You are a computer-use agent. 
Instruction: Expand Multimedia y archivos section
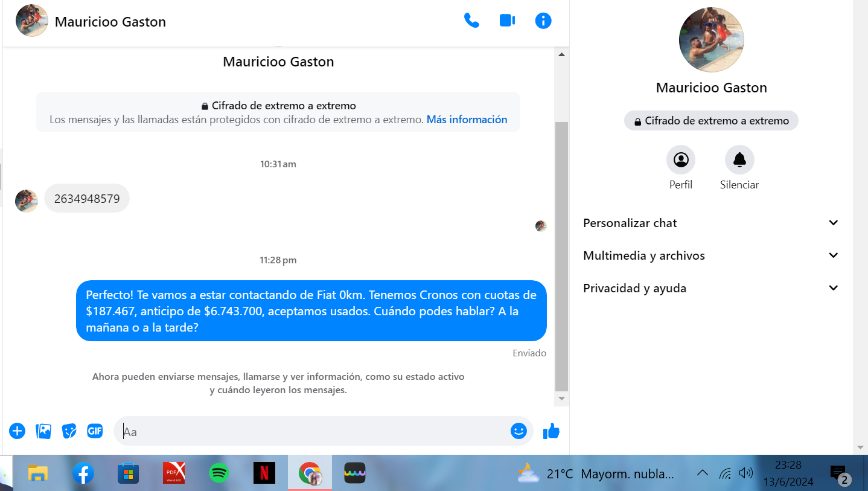pyautogui.click(x=711, y=255)
